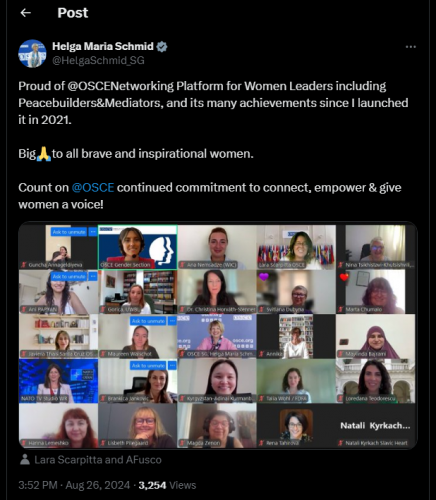
Task: Open the three-dot menu on Brankica's tile
Action: tap(172, 366)
